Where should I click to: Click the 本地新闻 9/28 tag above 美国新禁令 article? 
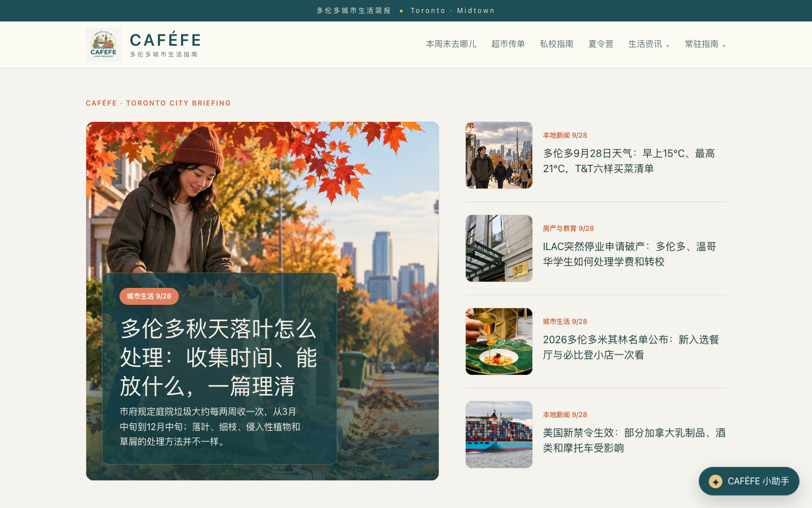[x=565, y=415]
